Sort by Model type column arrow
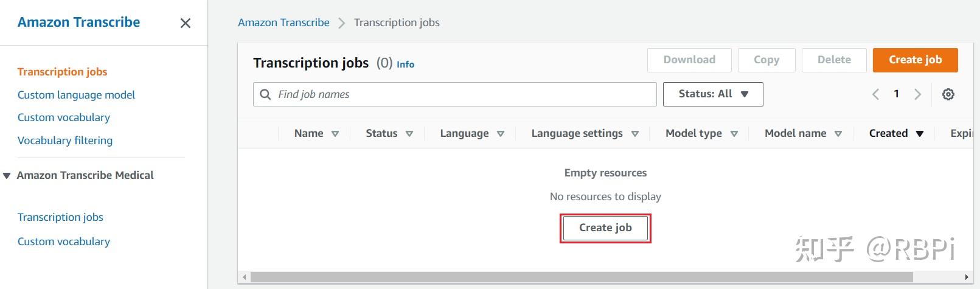Screen dimensions: 980x289 [x=734, y=134]
